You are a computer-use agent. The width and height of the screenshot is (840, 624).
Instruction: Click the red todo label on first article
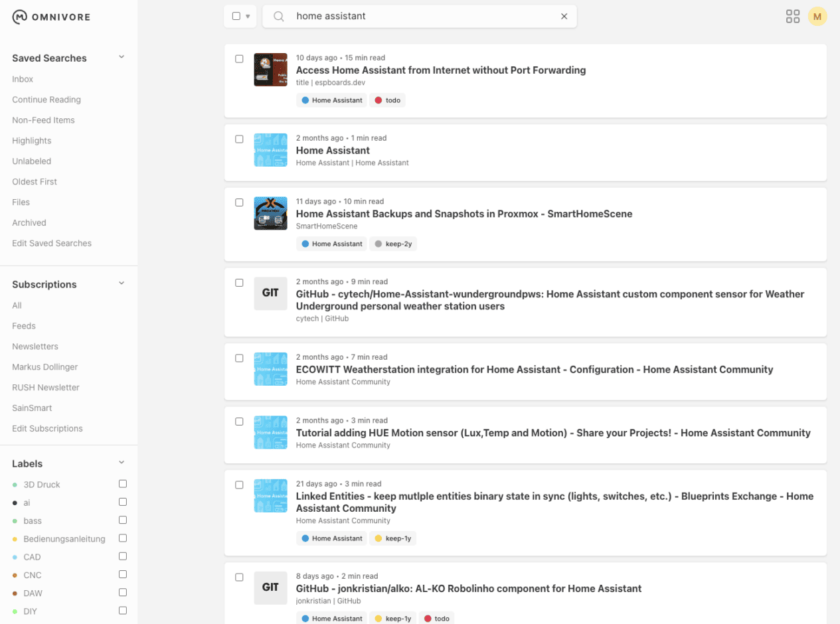[x=388, y=100]
